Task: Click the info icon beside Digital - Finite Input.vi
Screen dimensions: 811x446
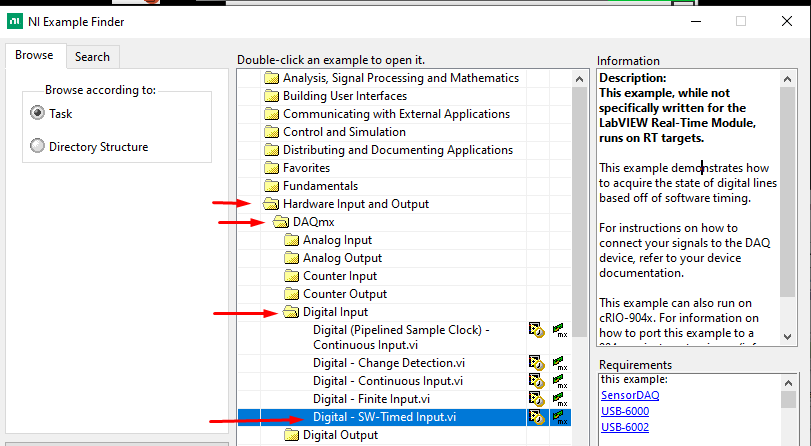Action: [537, 399]
